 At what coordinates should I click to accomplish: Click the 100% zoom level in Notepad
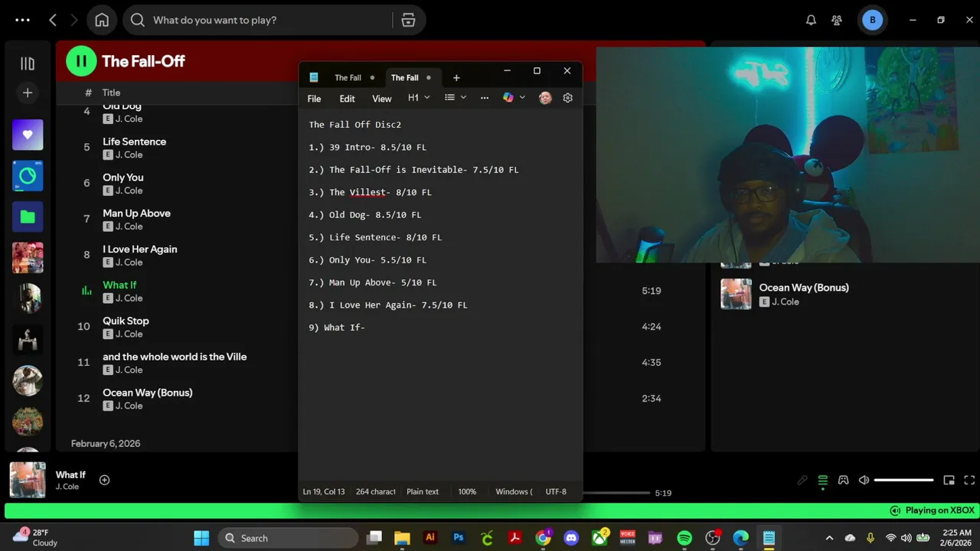point(467,491)
